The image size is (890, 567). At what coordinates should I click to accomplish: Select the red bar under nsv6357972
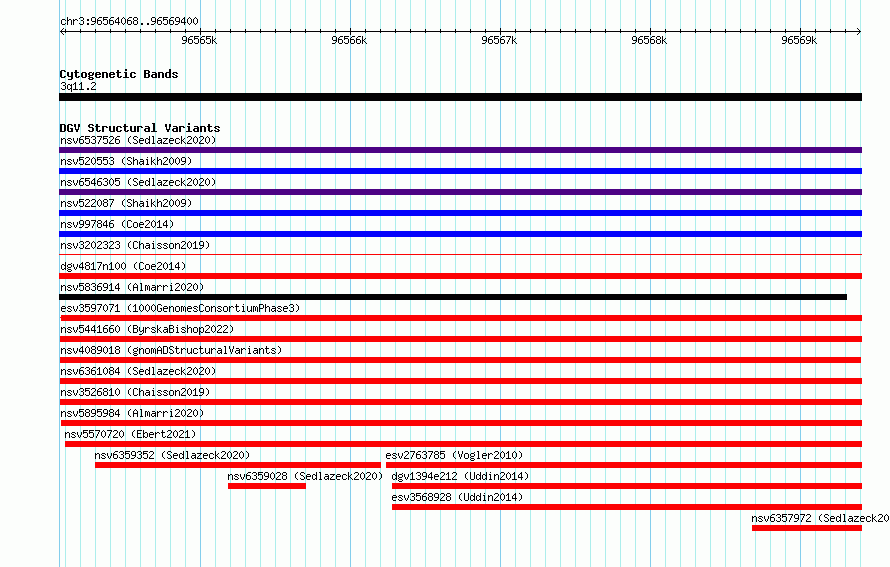click(807, 528)
